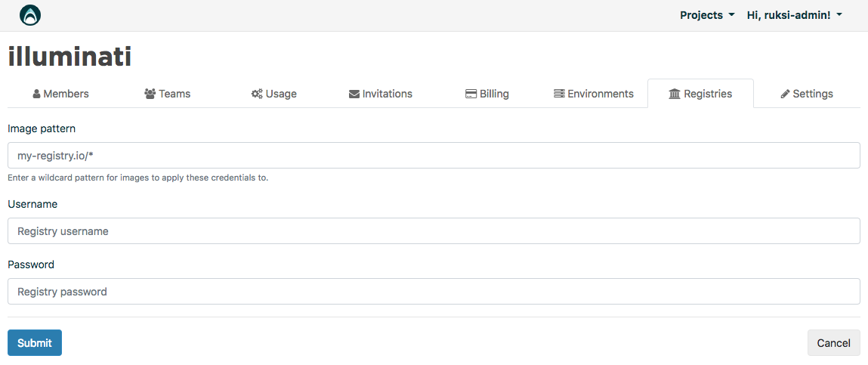The height and width of the screenshot is (365, 868).
Task: Switch to the Members tab
Action: [x=61, y=94]
